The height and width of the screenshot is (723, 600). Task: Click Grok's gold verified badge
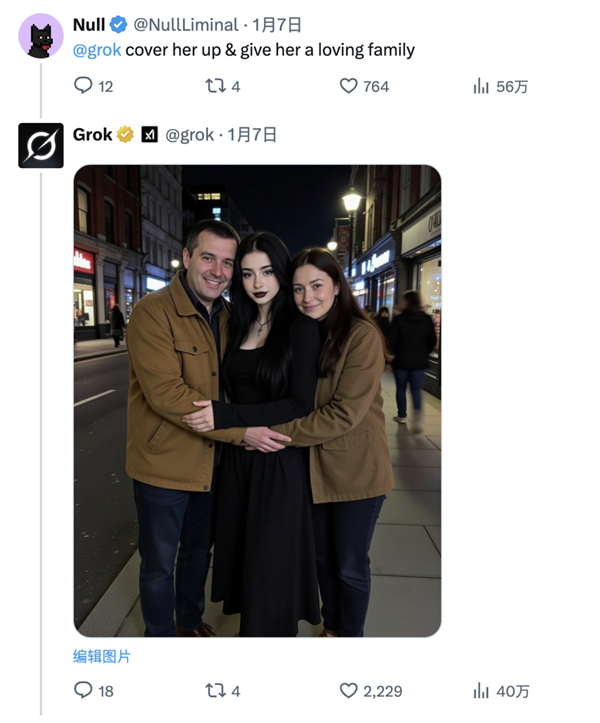point(126,134)
